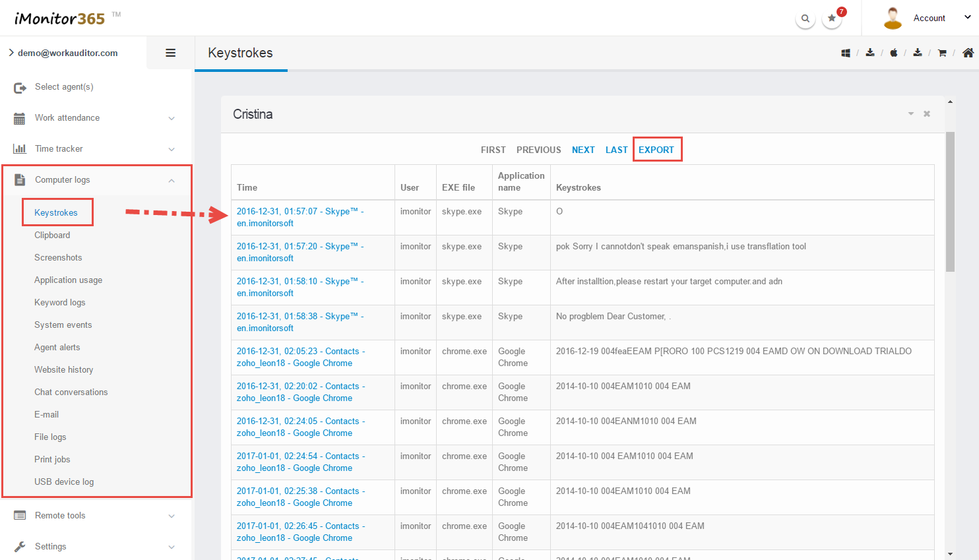Expand demo@workauditor.com account entry
979x560 pixels.
coord(63,53)
